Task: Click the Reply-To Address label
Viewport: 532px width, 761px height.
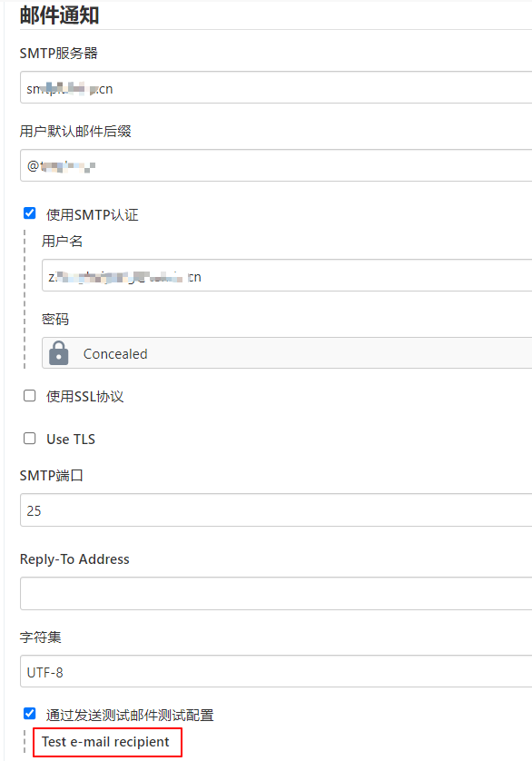Action: click(x=74, y=559)
